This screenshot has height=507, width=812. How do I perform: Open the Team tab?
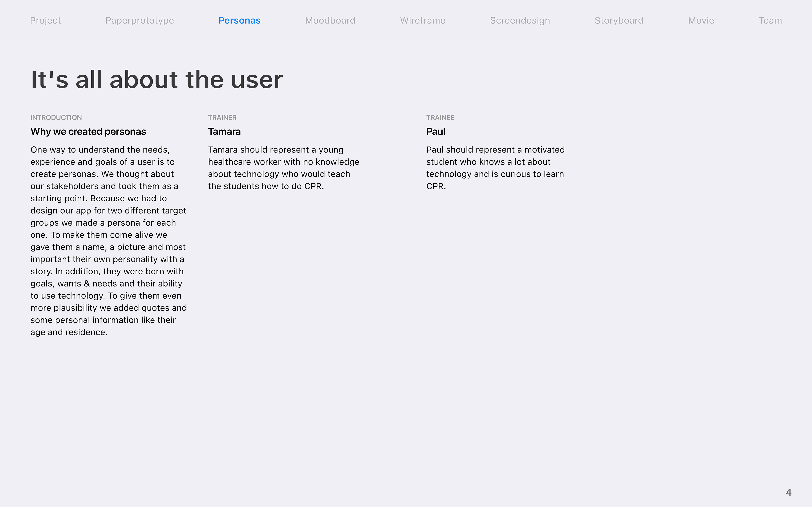pos(770,20)
